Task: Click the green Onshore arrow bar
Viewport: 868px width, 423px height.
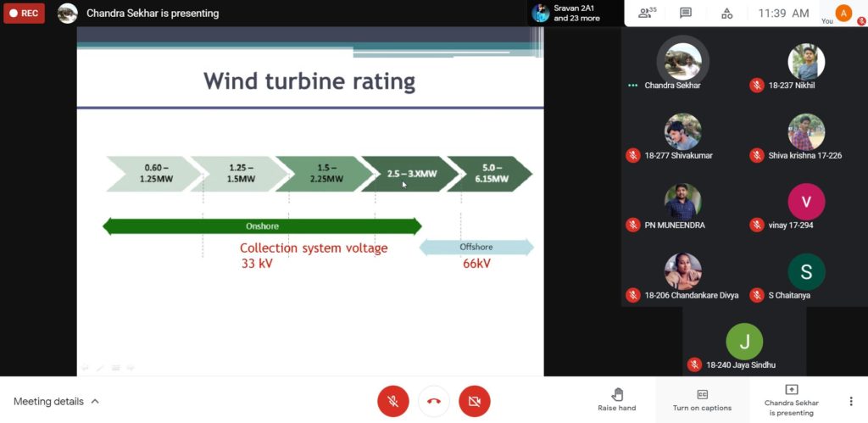Action: tap(263, 226)
